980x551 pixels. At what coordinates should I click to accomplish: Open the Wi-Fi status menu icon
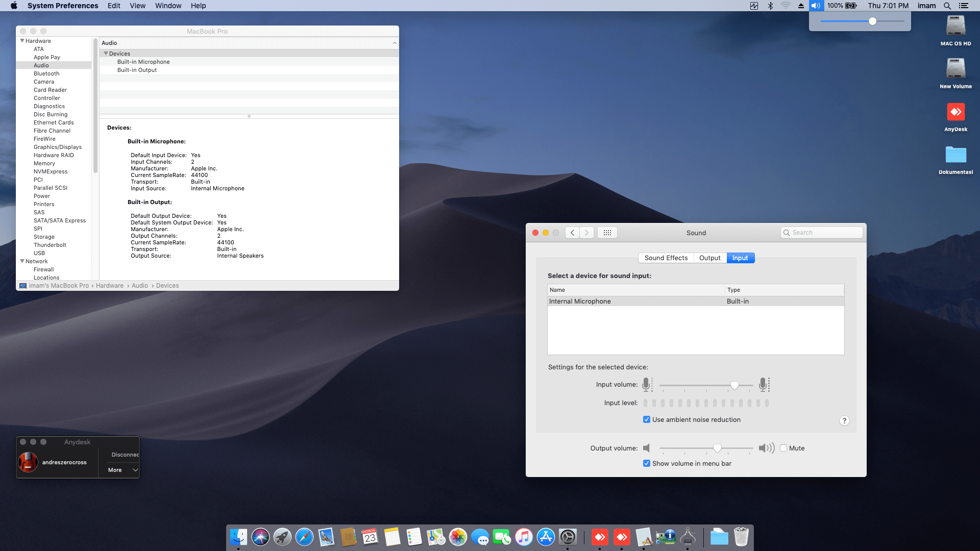point(786,6)
